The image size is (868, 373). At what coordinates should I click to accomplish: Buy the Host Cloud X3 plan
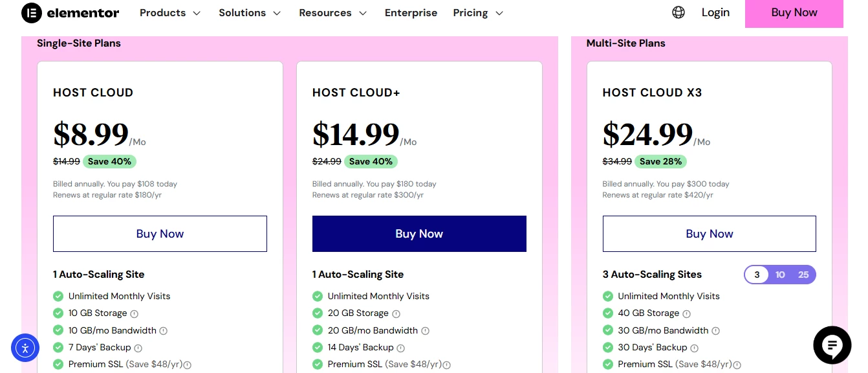coord(710,234)
